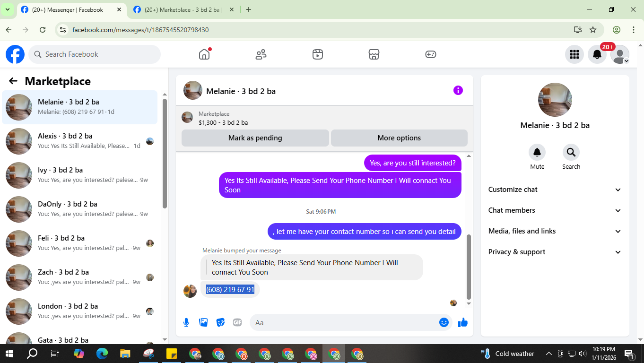Open the account profile avatar menu
The image size is (644, 363).
click(620, 54)
